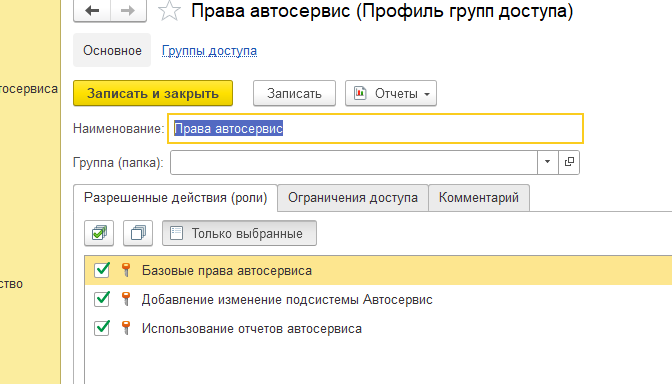
Task: Add to favorites with the star icon
Action: 169,11
